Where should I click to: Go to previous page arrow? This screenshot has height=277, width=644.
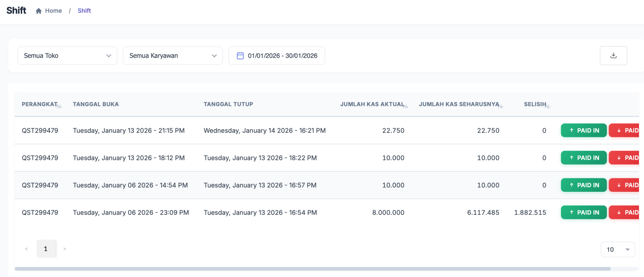(26, 249)
